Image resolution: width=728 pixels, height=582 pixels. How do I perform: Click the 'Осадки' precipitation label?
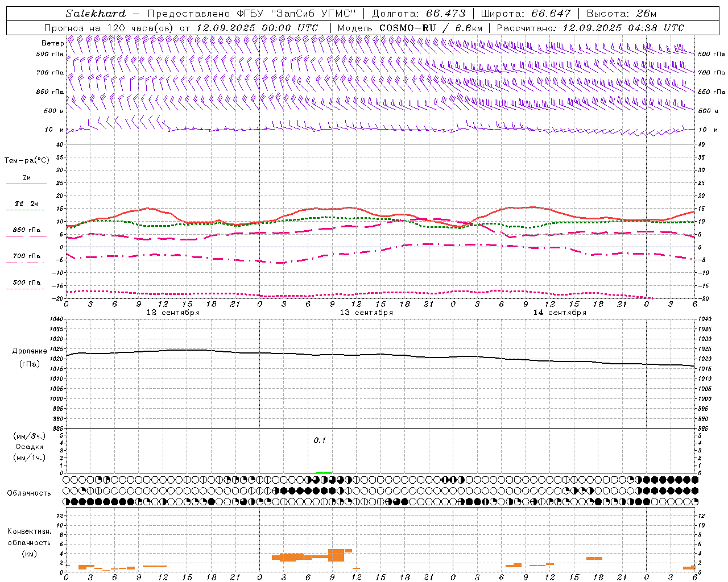click(30, 447)
